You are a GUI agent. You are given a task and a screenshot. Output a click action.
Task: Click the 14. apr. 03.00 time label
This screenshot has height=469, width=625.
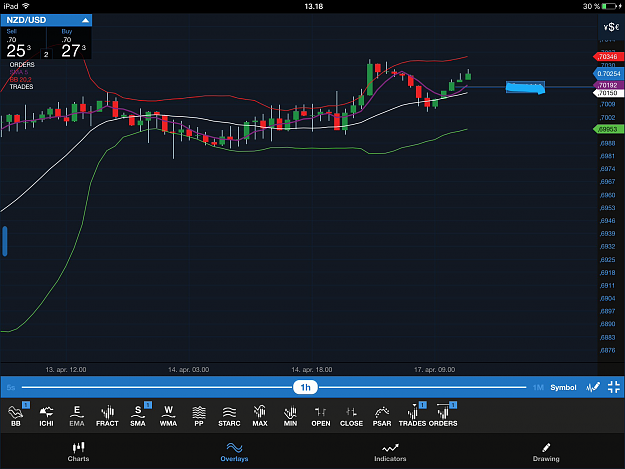(189, 370)
